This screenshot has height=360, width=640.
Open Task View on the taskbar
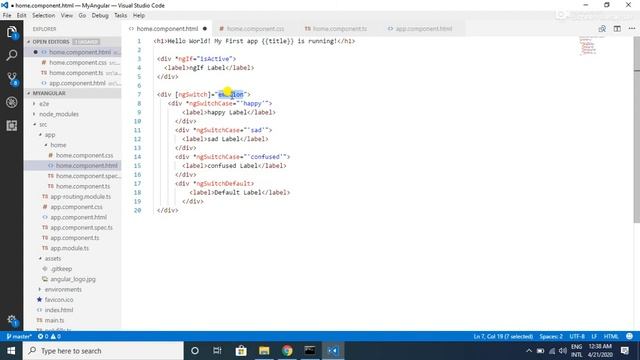point(217,351)
